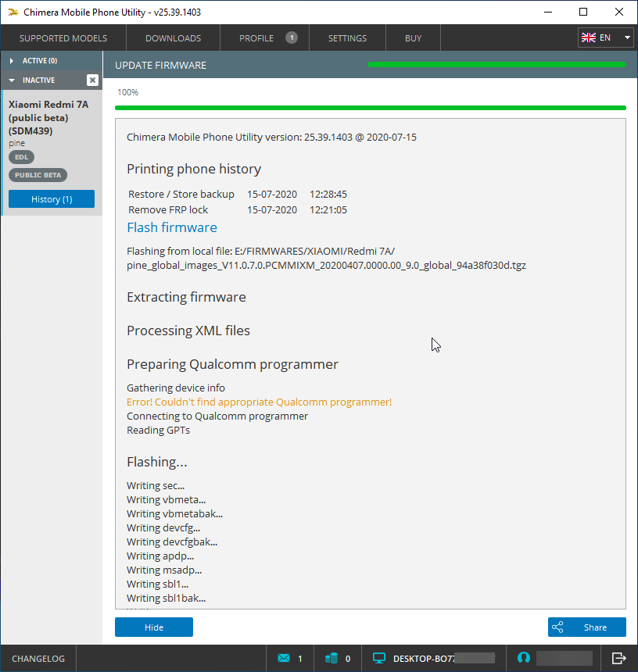Share the firmware log
638x672 pixels.
(587, 627)
